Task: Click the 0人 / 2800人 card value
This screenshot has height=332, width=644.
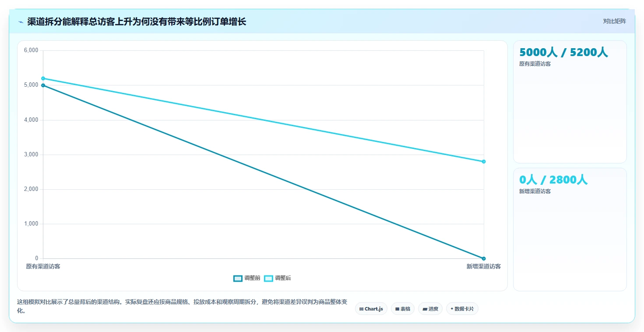Action: tap(553, 180)
